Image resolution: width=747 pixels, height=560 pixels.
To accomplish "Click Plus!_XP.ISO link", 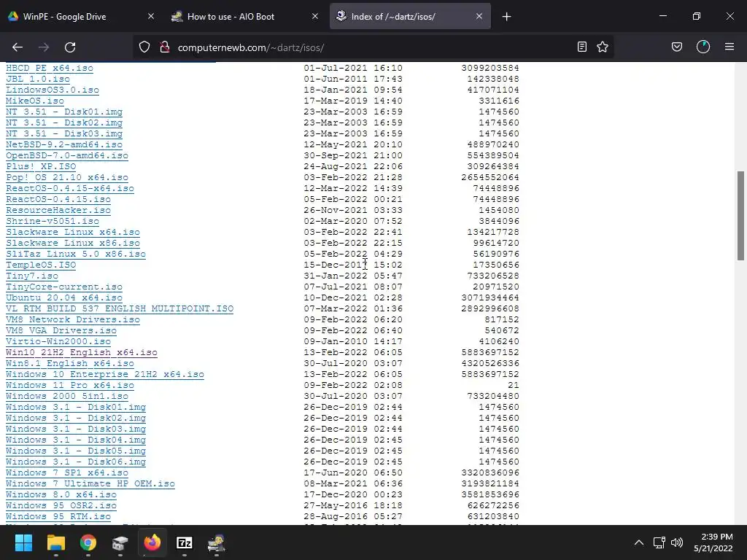I will 41,166.
